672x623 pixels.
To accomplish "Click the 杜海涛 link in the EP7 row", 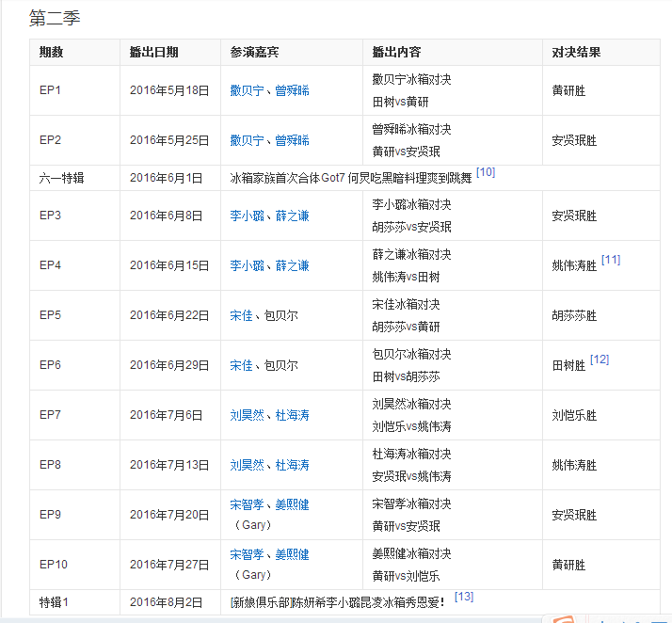I will [x=292, y=415].
